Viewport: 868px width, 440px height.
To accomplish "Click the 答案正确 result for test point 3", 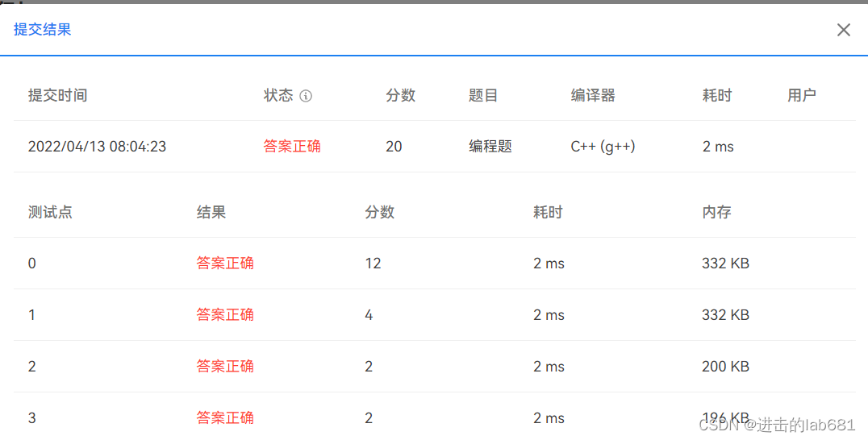I will (225, 418).
